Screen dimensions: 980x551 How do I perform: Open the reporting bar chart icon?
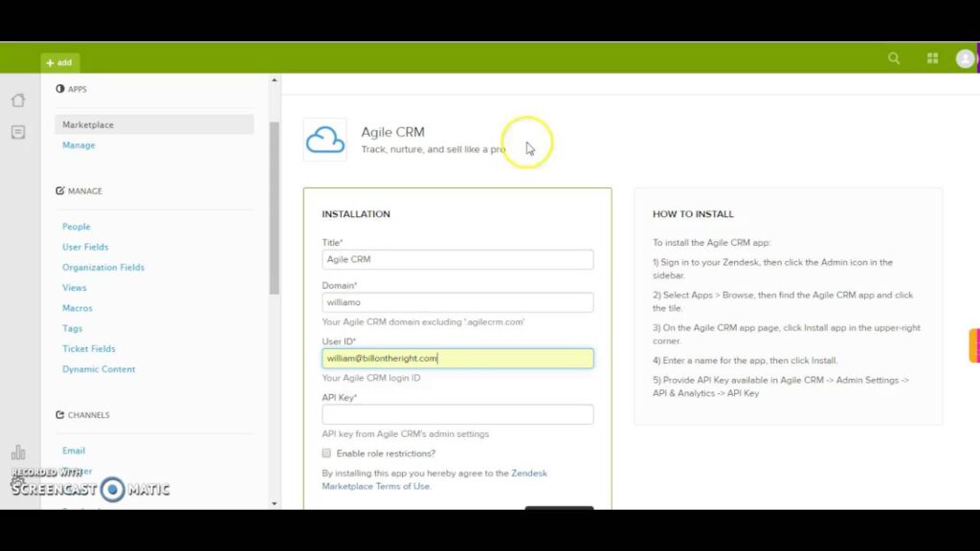tap(18, 452)
